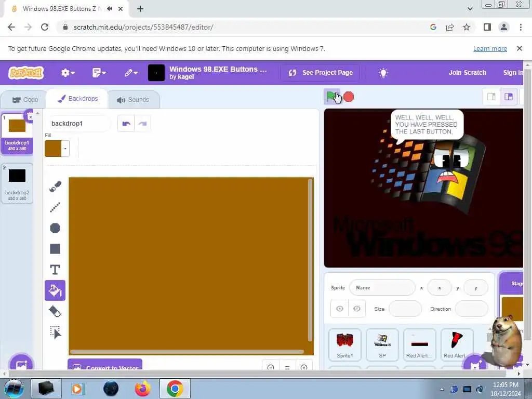532x399 pixels.
Task: Click the green flag to run project
Action: tap(331, 97)
